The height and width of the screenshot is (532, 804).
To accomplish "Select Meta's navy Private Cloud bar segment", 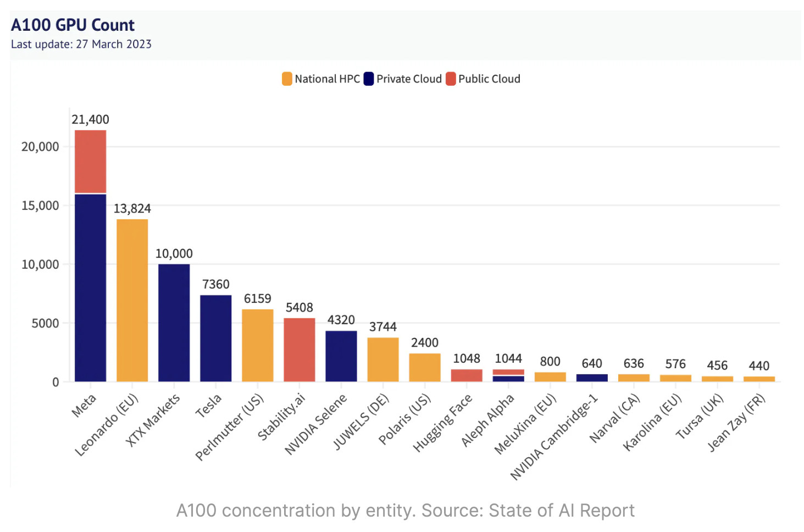I will 91,287.
